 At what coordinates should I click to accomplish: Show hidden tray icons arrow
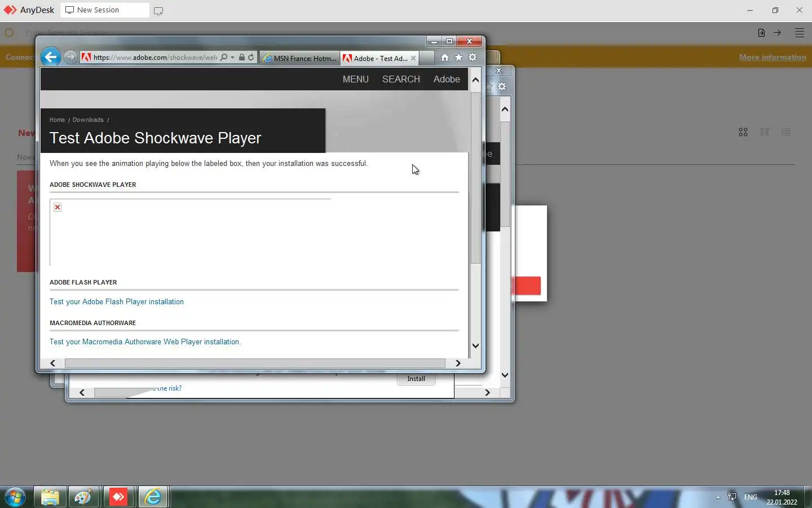click(x=718, y=497)
